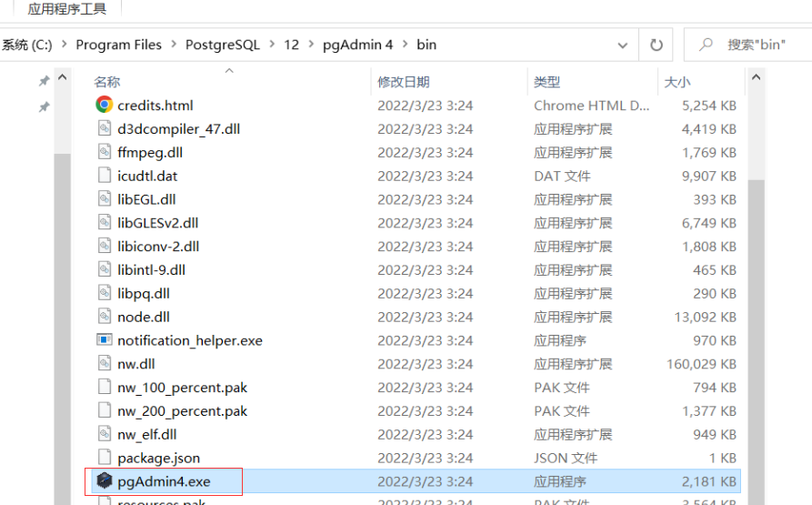Expand chevron after Program Files breadcrumb
The height and width of the screenshot is (505, 812).
click(x=174, y=45)
